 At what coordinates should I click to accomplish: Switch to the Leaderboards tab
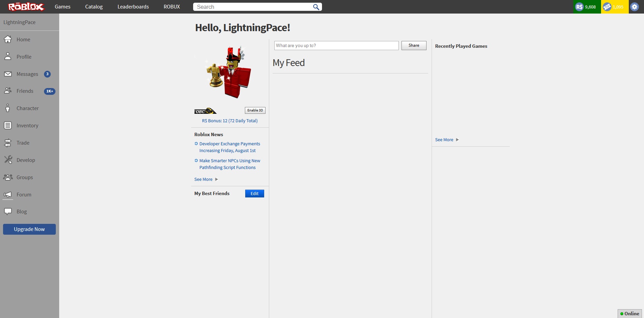(x=133, y=6)
